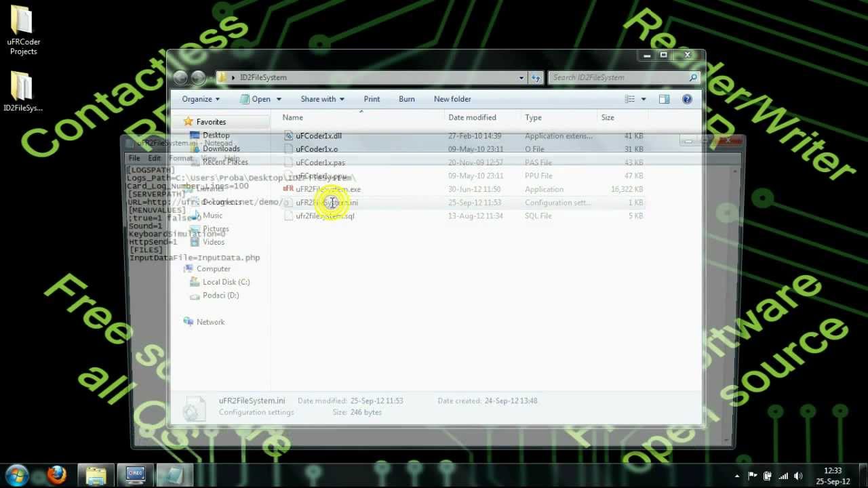The height and width of the screenshot is (488, 868).
Task: Select Network in navigation pane
Action: 210,322
